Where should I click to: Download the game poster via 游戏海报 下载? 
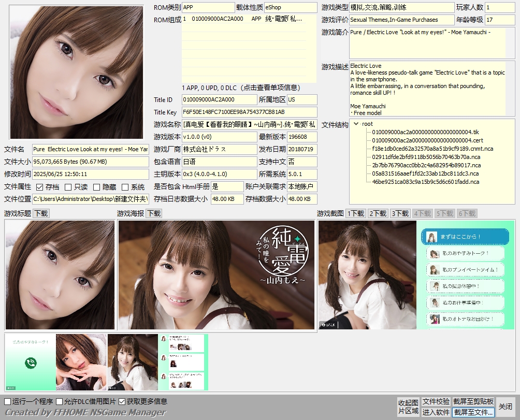[x=154, y=213]
